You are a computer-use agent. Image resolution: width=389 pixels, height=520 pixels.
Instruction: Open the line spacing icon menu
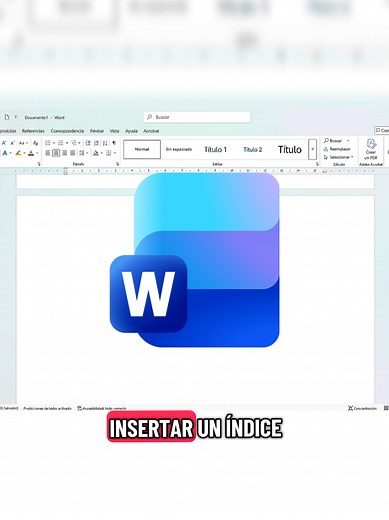82,153
